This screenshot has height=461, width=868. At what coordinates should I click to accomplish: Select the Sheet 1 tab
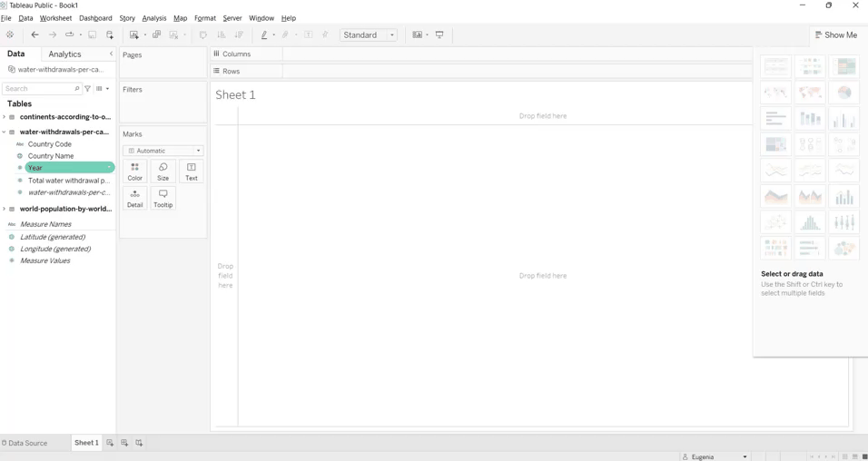coord(86,443)
